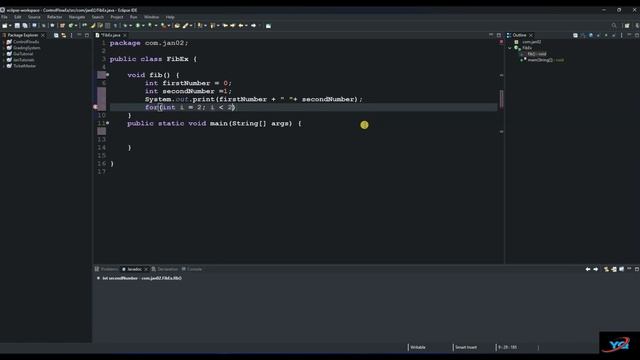The height and width of the screenshot is (360, 640).
Task: Place cursor on line 12 in main
Action: point(302,131)
